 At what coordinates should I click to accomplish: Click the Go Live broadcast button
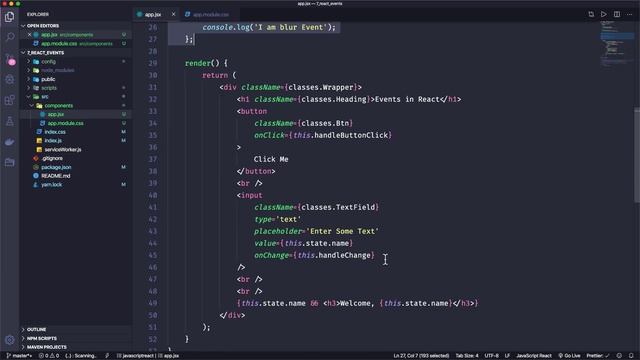click(x=569, y=356)
